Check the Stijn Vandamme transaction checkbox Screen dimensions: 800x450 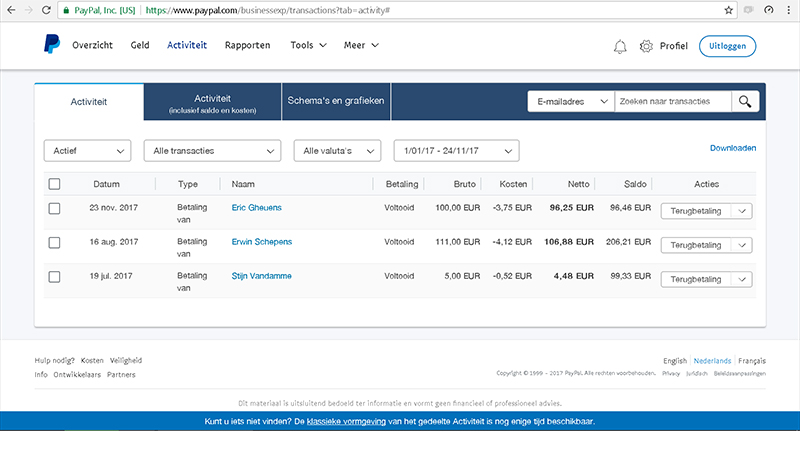54,277
